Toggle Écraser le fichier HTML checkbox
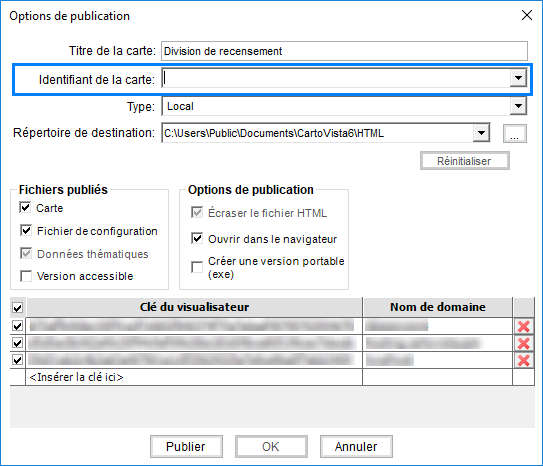 pyautogui.click(x=197, y=213)
